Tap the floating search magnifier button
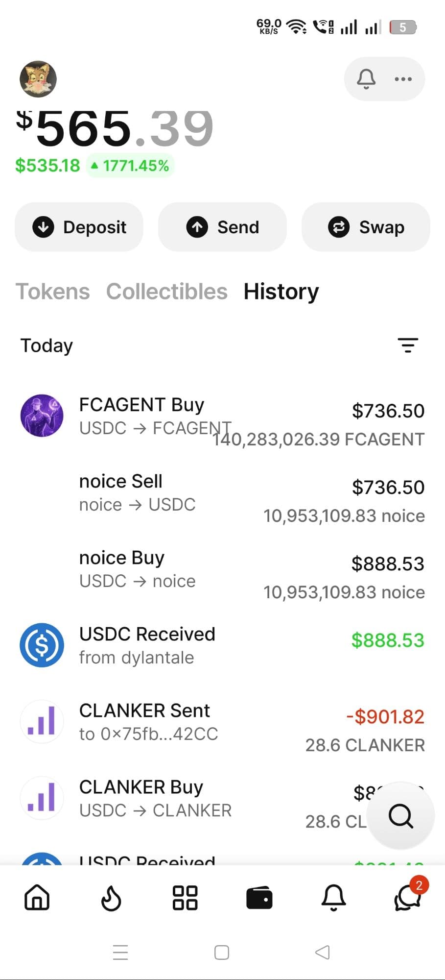 point(401,816)
